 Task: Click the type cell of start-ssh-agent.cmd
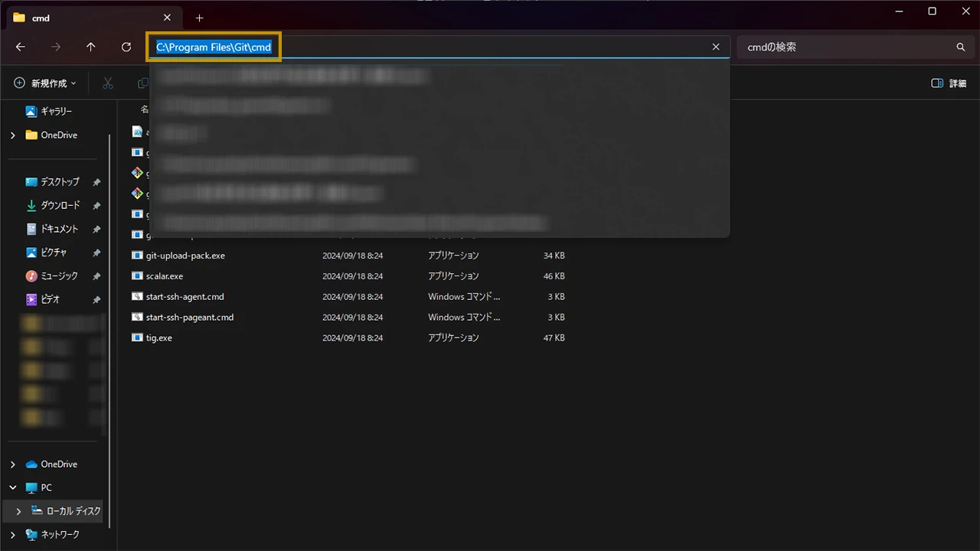click(464, 297)
